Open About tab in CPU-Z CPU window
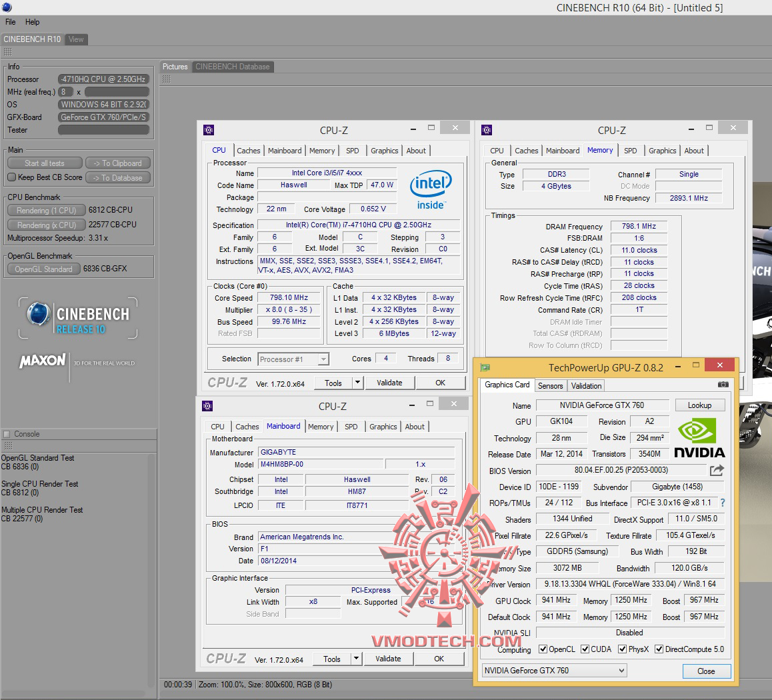The image size is (772, 700). (x=416, y=151)
